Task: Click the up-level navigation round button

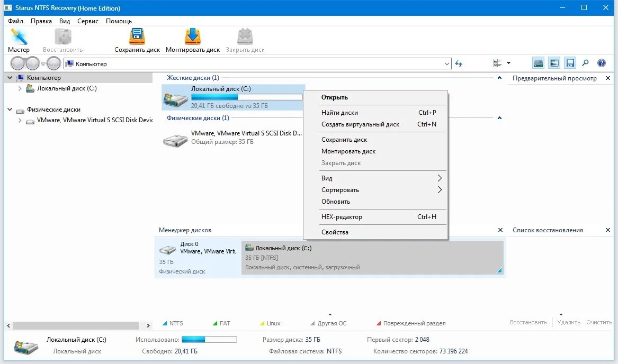Action: point(53,63)
